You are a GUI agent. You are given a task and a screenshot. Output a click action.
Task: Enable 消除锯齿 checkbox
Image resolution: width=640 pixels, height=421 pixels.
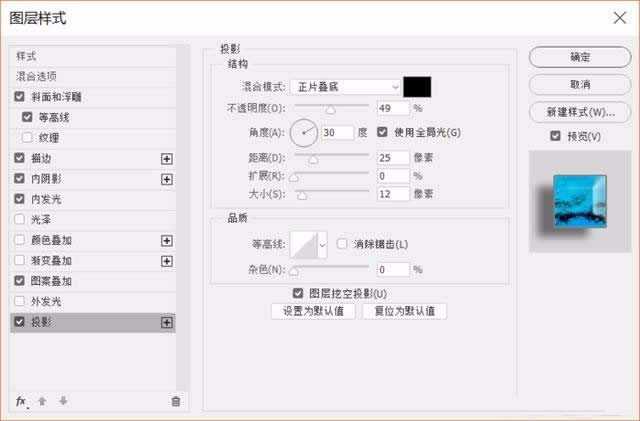(x=342, y=244)
